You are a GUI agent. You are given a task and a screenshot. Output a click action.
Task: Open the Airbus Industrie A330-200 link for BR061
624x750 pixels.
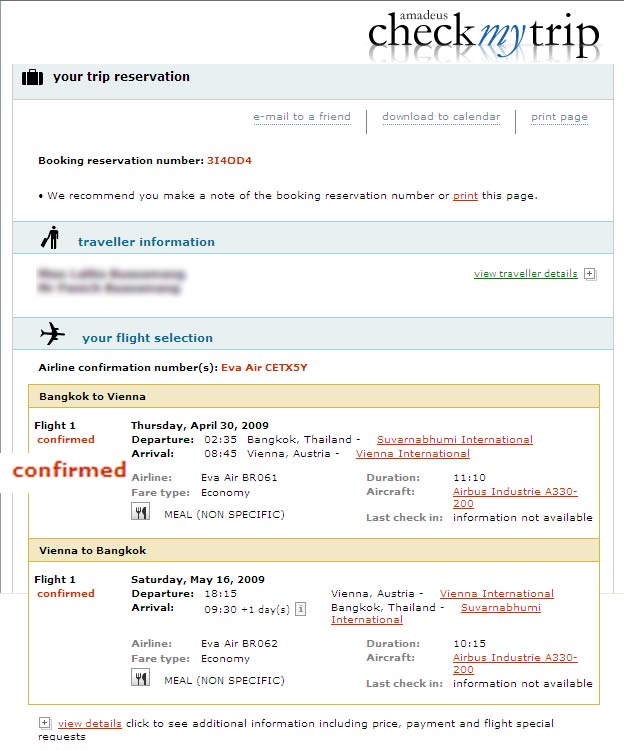pos(515,497)
